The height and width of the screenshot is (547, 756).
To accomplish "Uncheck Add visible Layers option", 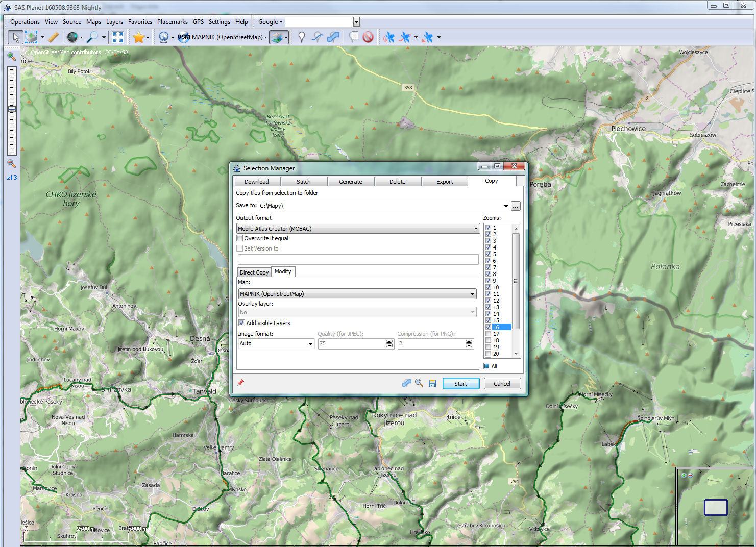I will (x=242, y=323).
